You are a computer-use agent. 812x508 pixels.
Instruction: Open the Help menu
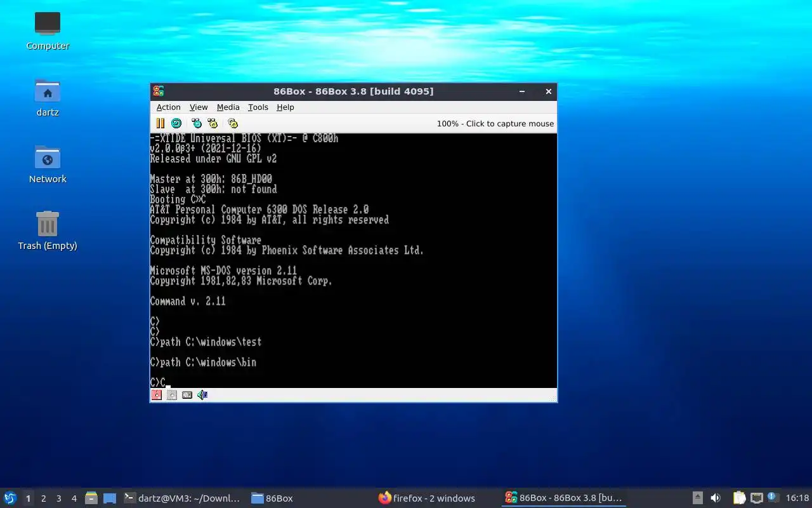285,107
